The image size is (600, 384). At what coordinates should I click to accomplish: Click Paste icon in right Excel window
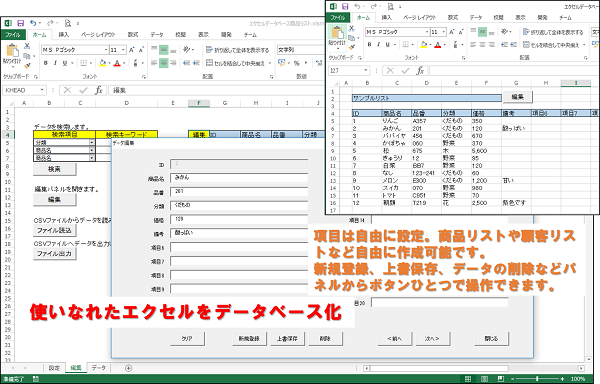337,33
